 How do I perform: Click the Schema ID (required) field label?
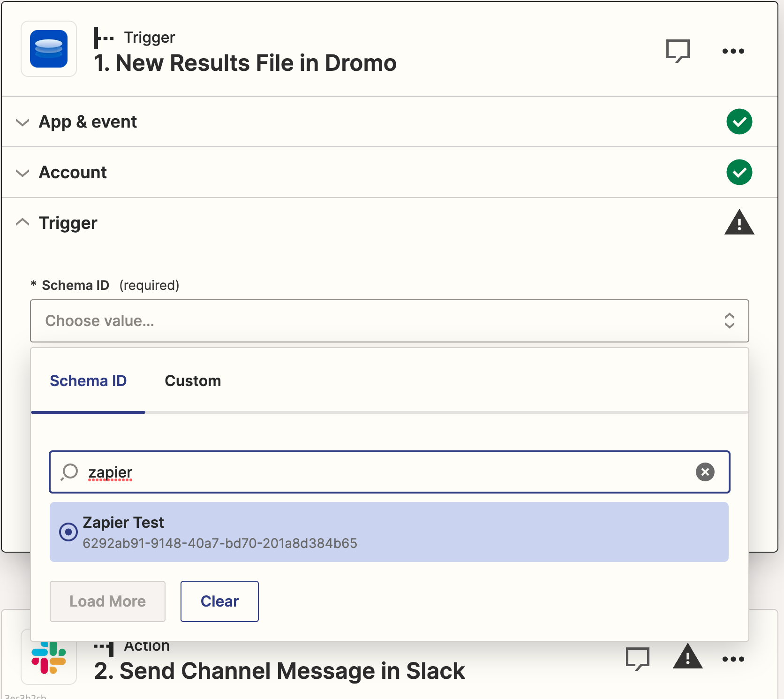[105, 285]
